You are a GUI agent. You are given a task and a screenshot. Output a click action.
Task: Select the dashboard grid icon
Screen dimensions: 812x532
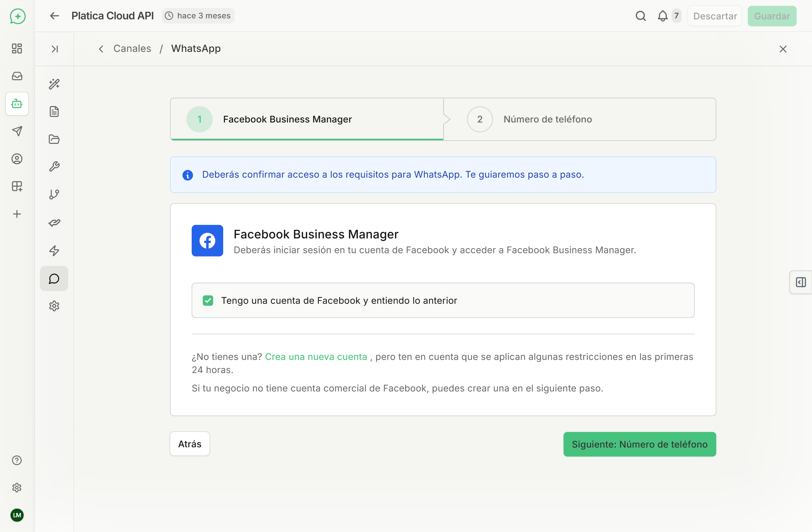point(17,48)
